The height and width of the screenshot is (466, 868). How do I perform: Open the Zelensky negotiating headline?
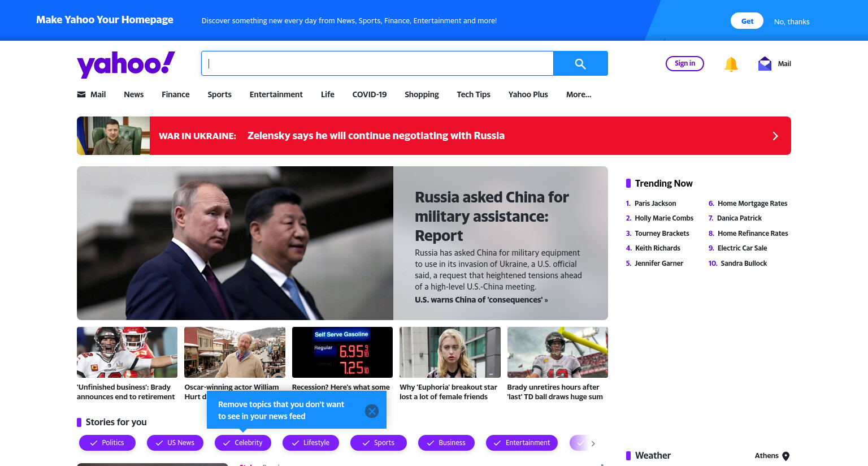point(376,136)
